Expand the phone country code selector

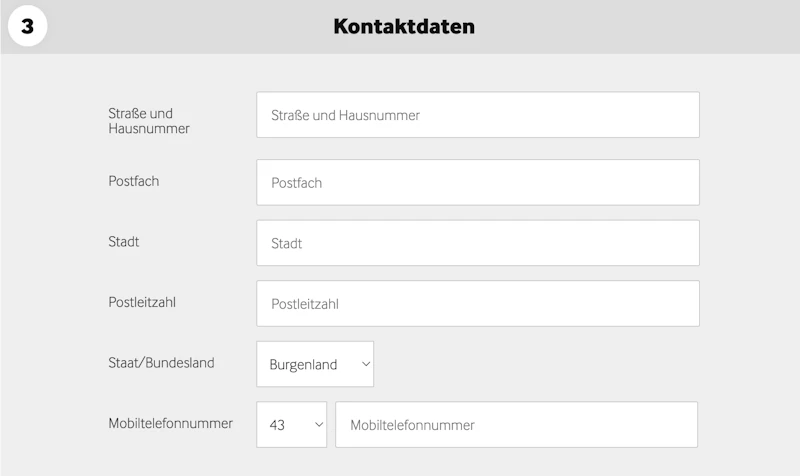(x=291, y=425)
